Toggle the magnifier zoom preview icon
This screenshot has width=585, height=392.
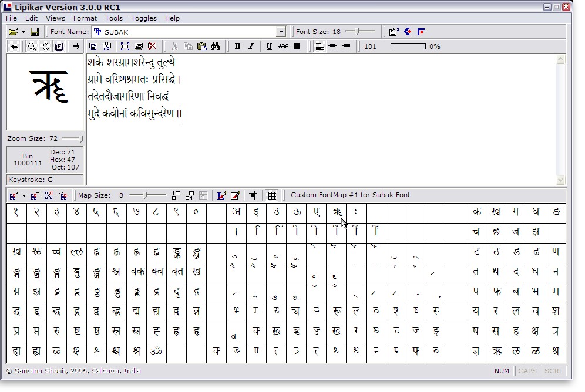pyautogui.click(x=32, y=46)
